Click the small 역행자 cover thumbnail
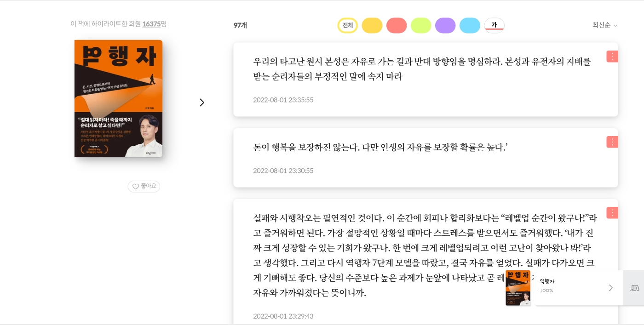 click(518, 288)
